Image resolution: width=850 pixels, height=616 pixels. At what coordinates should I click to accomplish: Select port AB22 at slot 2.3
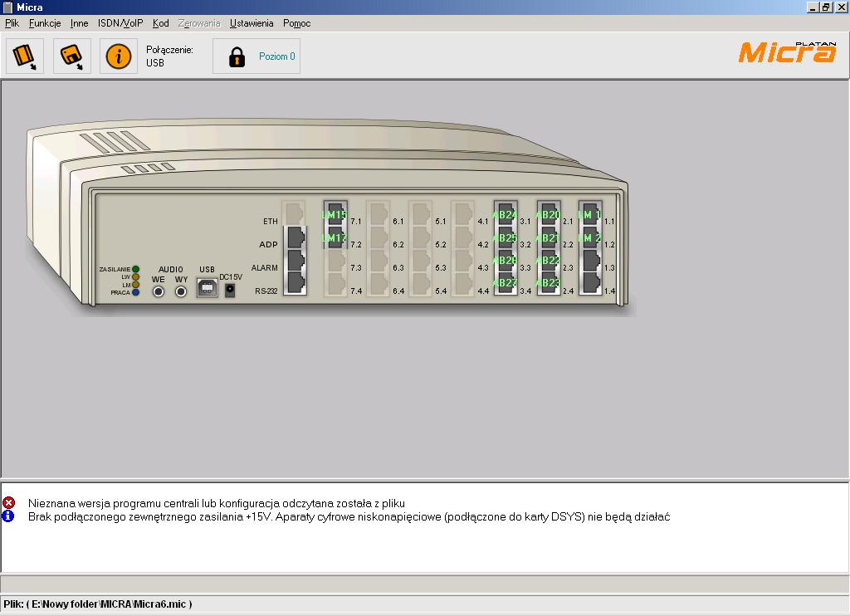pos(548,261)
